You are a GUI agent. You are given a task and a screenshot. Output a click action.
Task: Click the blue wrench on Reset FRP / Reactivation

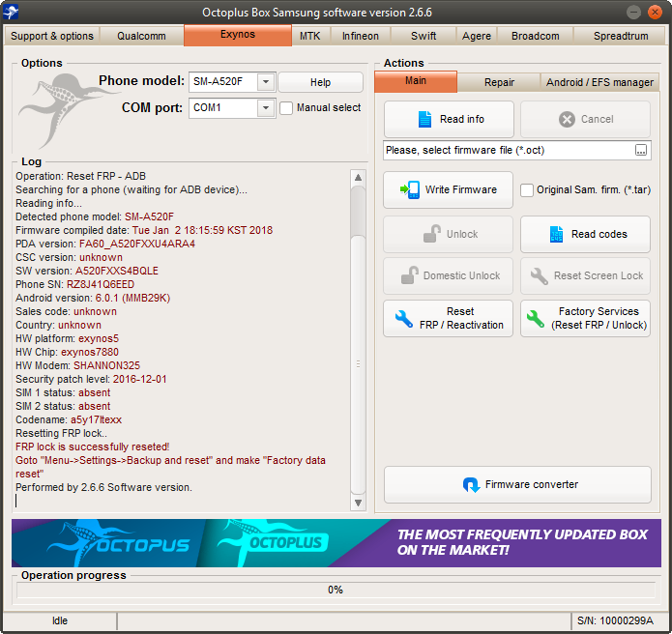(404, 318)
